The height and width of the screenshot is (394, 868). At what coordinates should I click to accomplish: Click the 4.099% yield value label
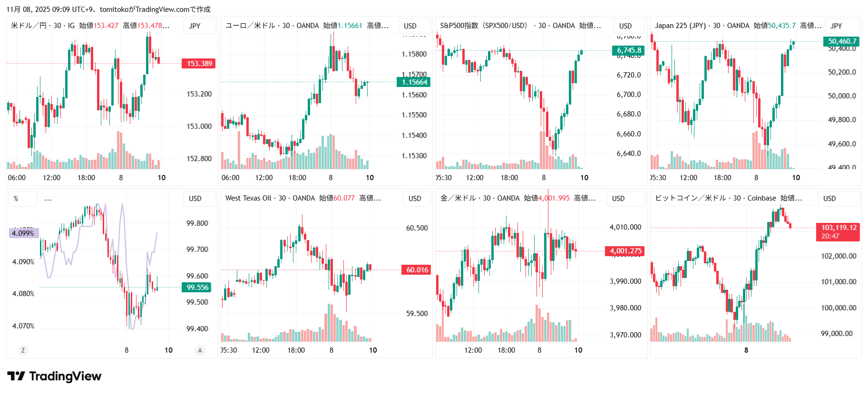(x=23, y=233)
